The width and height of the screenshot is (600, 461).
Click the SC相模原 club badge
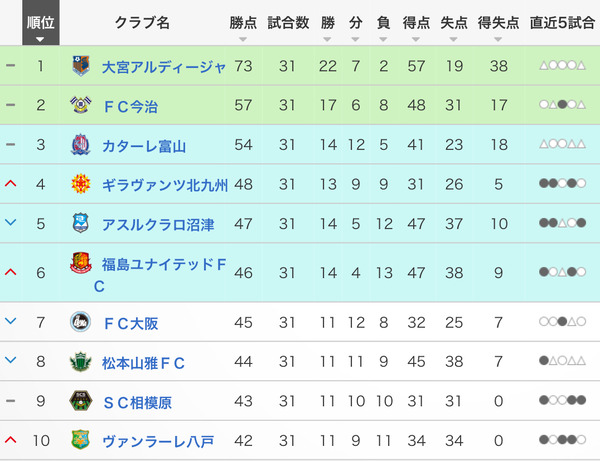point(81,401)
